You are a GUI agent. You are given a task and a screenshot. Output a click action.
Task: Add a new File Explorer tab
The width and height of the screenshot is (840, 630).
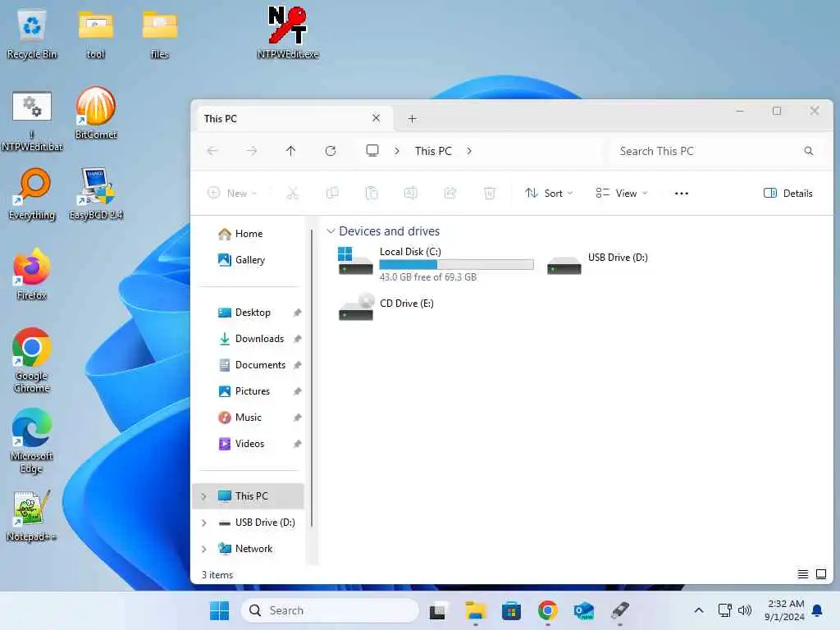(412, 118)
